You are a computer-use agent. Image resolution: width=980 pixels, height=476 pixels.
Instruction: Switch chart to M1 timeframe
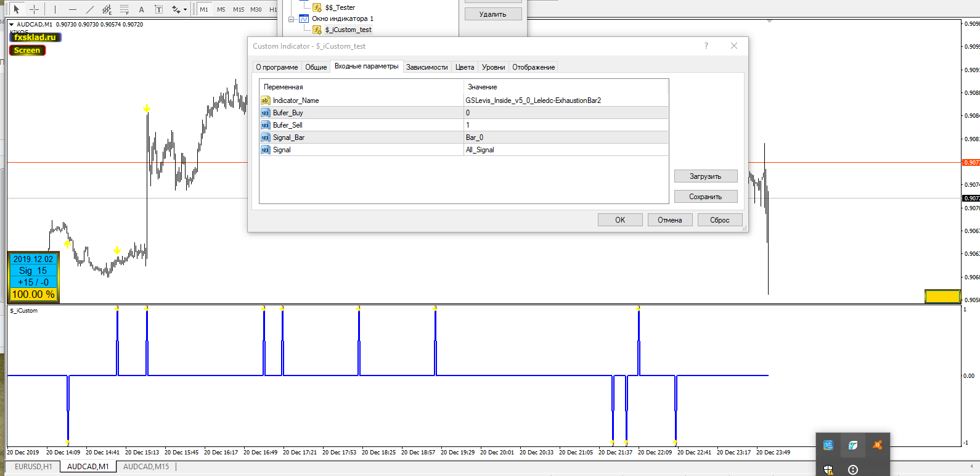(204, 9)
